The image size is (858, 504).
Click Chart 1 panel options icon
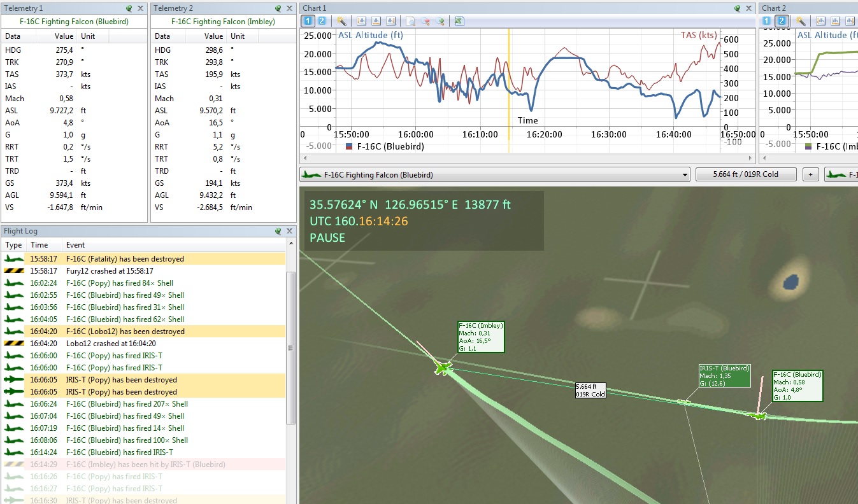click(736, 8)
